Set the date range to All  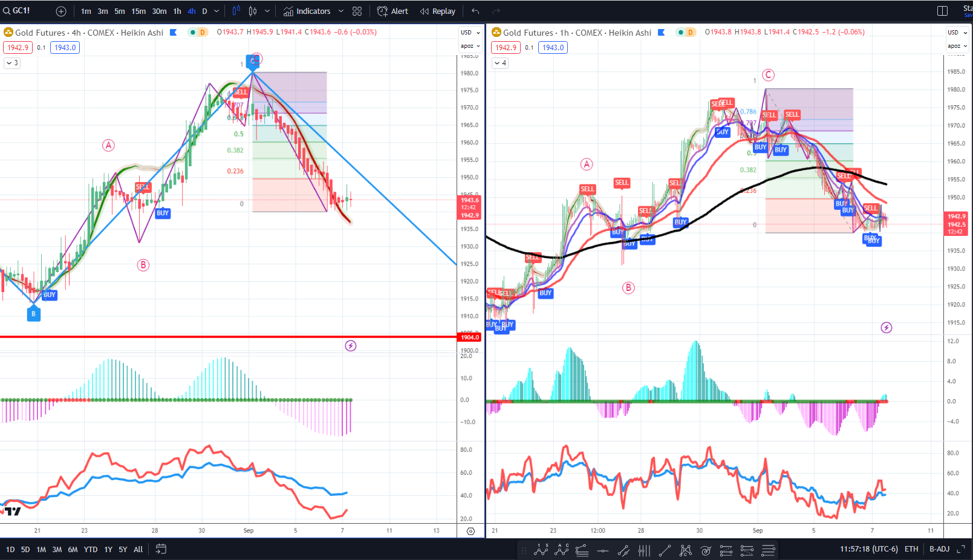pos(138,549)
